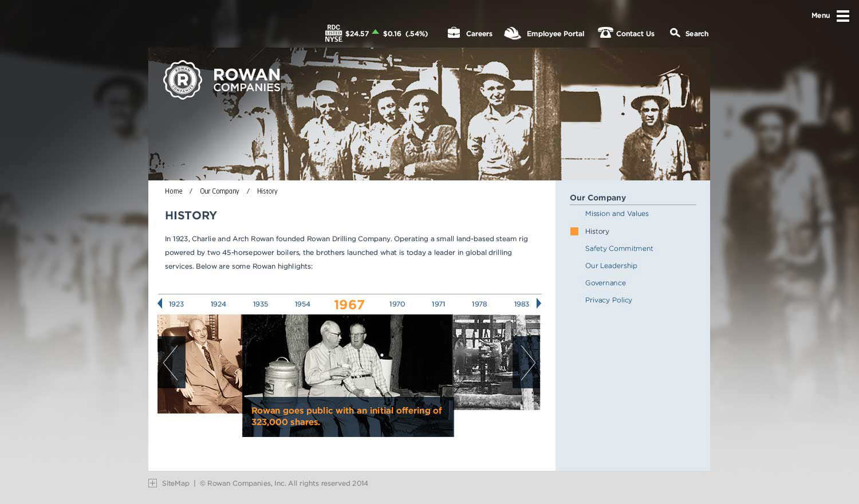
Task: Click the RDC NYSE listed badge
Action: coord(333,33)
